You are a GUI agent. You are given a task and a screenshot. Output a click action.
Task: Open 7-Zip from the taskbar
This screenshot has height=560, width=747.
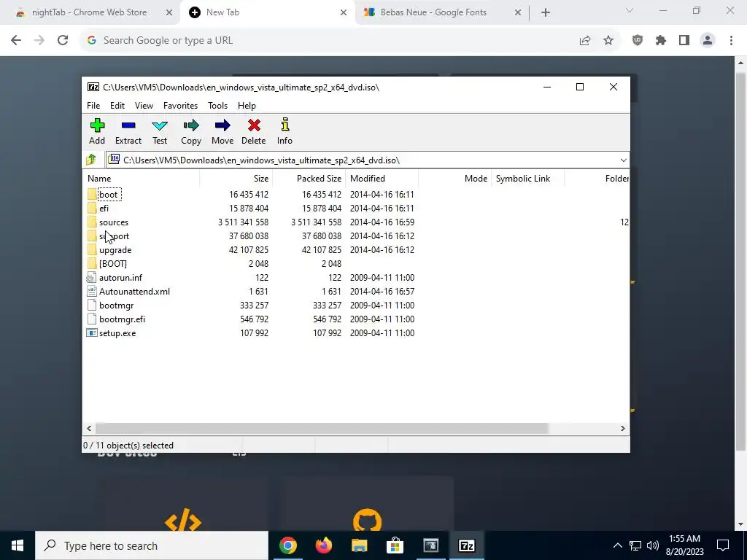466,545
